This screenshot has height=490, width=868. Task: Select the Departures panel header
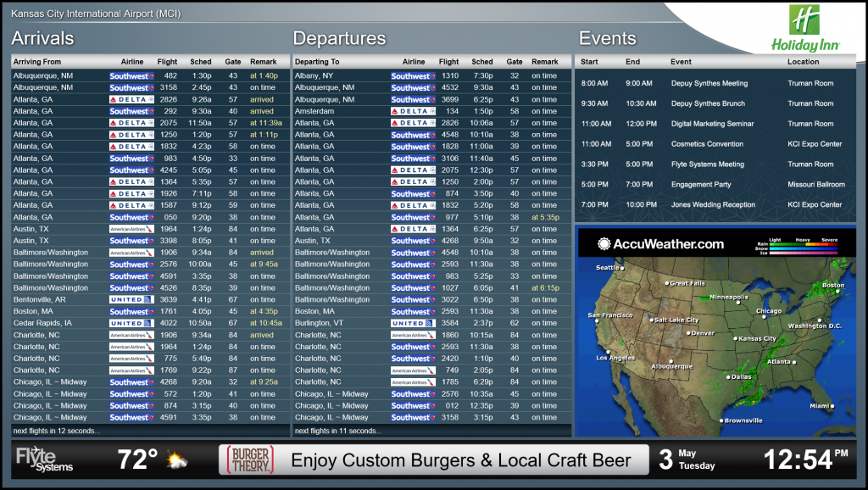coord(338,38)
